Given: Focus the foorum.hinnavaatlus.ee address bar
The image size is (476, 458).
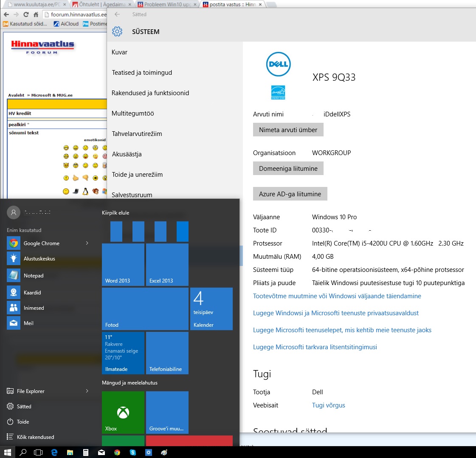Looking at the screenshot, I should [74, 14].
